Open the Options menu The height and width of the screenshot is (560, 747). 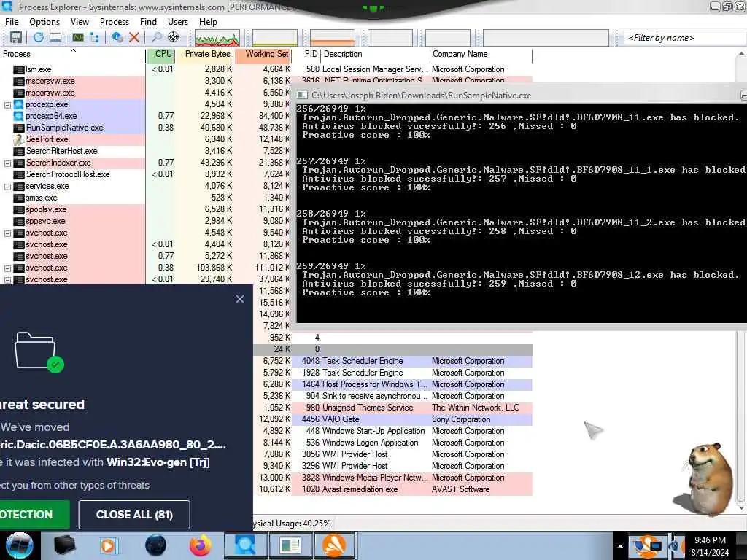pyautogui.click(x=44, y=22)
